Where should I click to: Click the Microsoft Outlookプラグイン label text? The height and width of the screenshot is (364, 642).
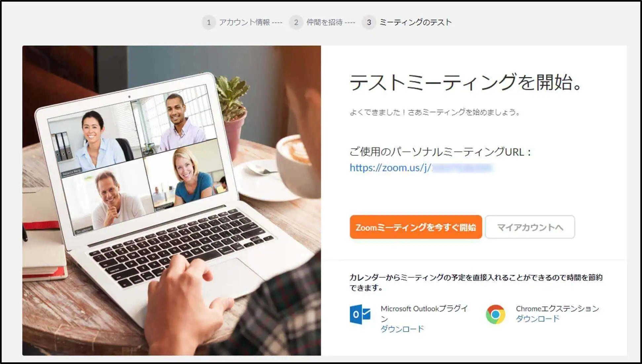point(424,313)
